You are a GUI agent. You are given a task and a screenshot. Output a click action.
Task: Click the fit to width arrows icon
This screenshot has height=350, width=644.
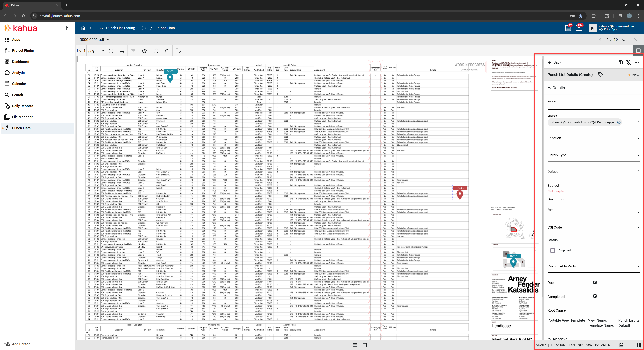tap(122, 51)
